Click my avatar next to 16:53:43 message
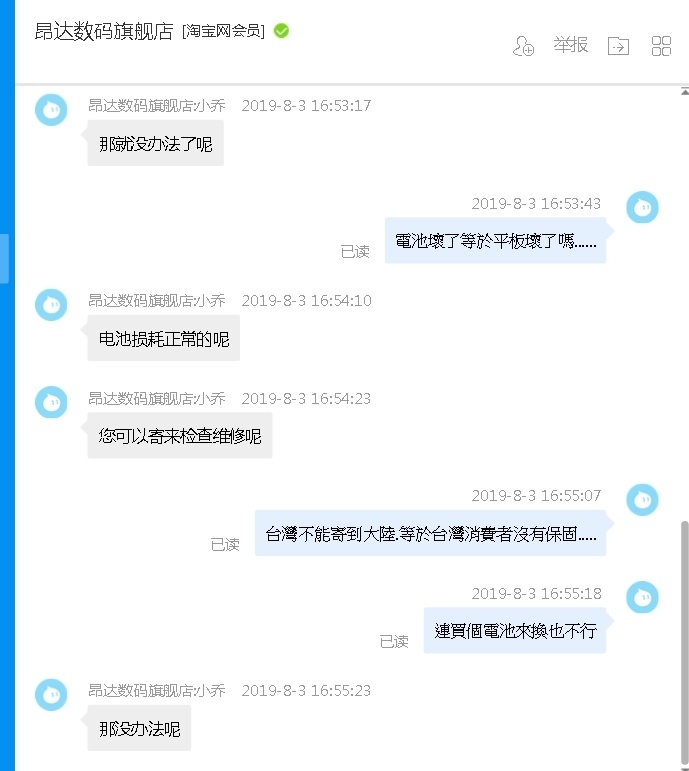Viewport: 689px width, 771px height. (x=642, y=207)
